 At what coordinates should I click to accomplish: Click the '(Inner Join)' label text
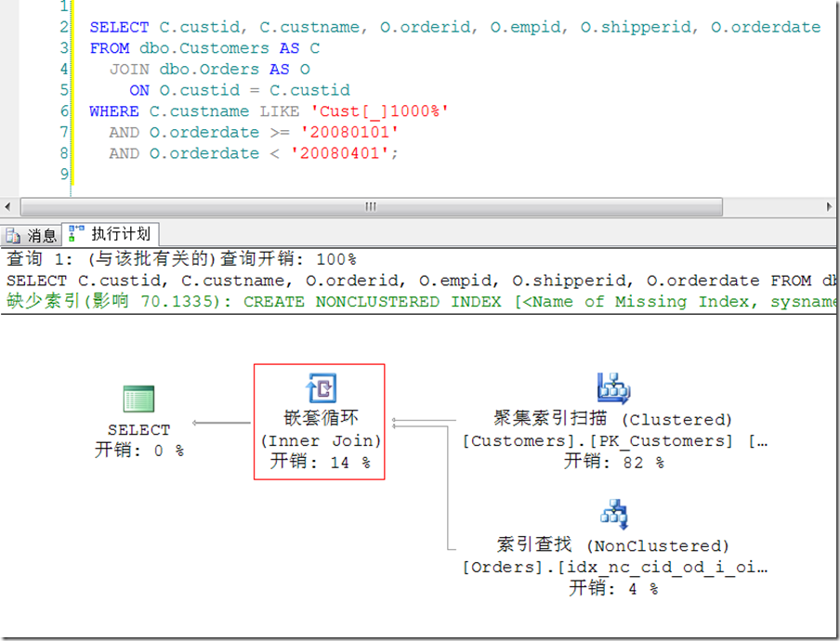(x=321, y=440)
